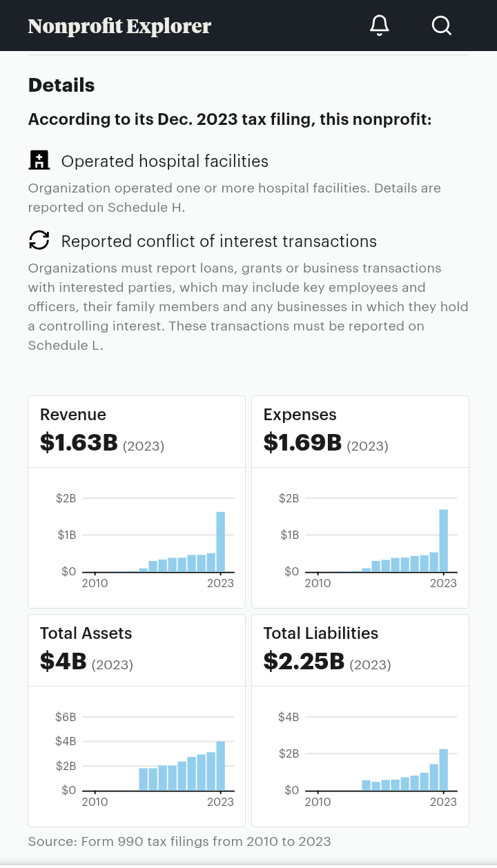
Task: Click the $4B total assets figure
Action: pos(64,662)
